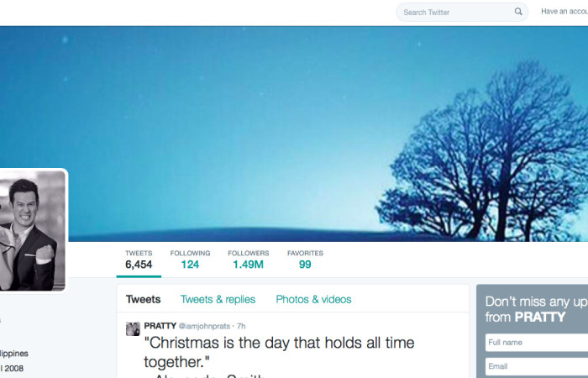588x378 pixels.
Task: View the Following 124 list
Action: (x=190, y=260)
